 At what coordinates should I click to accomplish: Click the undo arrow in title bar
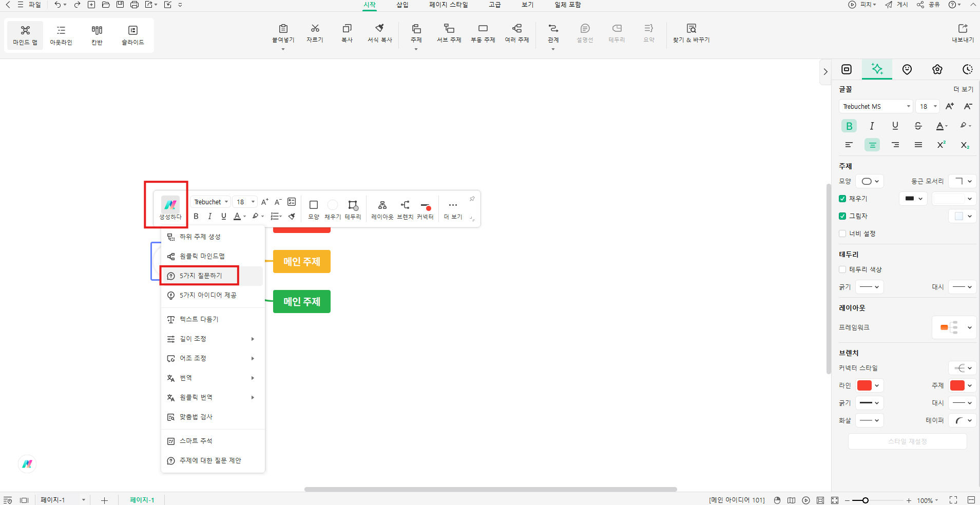tap(57, 5)
